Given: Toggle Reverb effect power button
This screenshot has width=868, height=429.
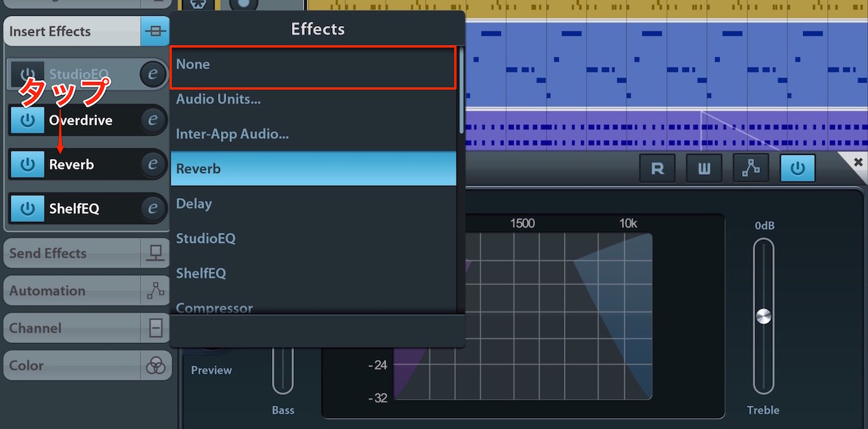Looking at the screenshot, I should (27, 165).
